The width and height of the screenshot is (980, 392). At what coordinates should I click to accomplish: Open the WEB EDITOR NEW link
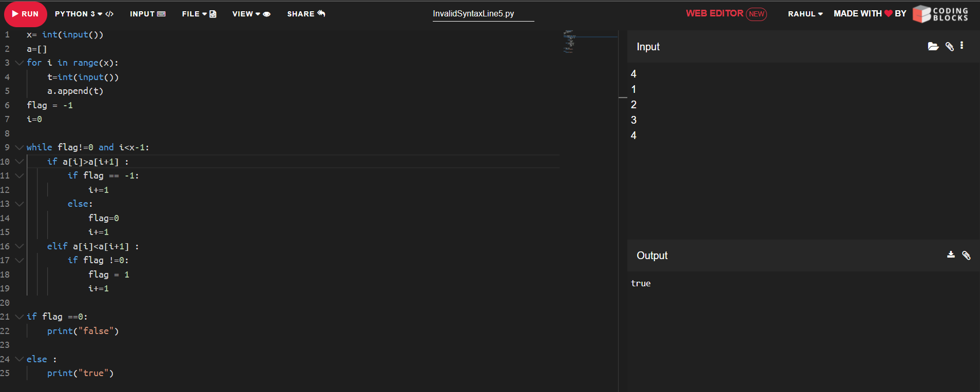tap(726, 14)
